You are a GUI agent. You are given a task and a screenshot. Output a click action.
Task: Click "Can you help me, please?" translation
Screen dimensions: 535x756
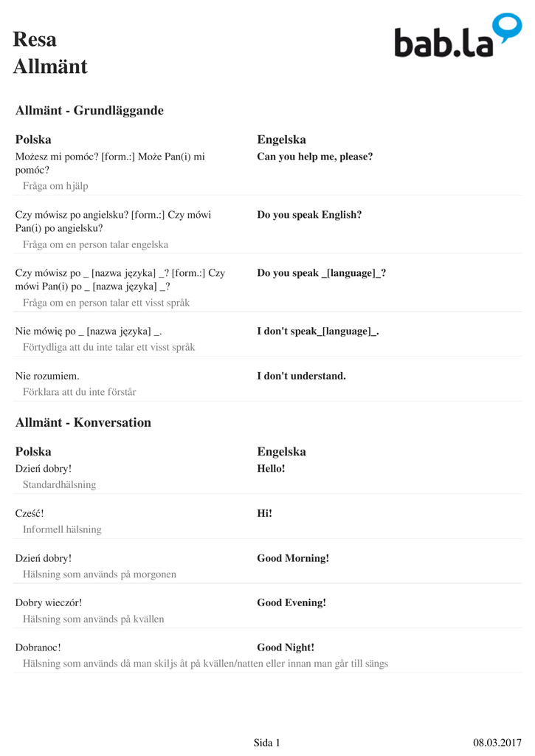pyautogui.click(x=314, y=157)
